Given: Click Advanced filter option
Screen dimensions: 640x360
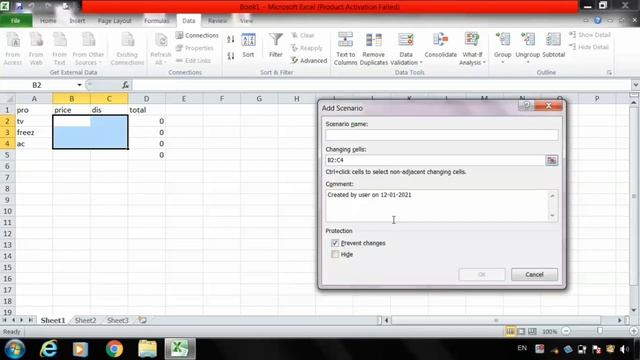Looking at the screenshot, I should [309, 60].
